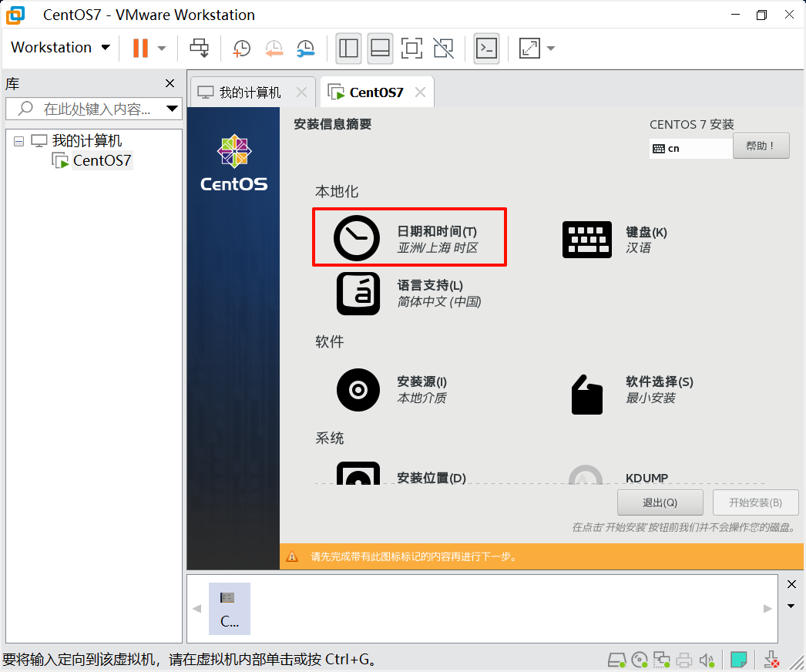Collapse the 我的计算机 tree node
Image resolution: width=806 pixels, height=672 pixels.
click(19, 141)
